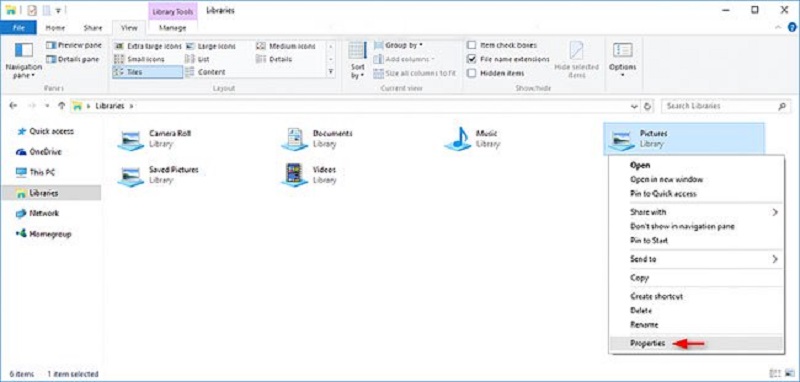Image resolution: width=800 pixels, height=382 pixels.
Task: Click quick access toolbar Properties icon
Action: coord(32,10)
